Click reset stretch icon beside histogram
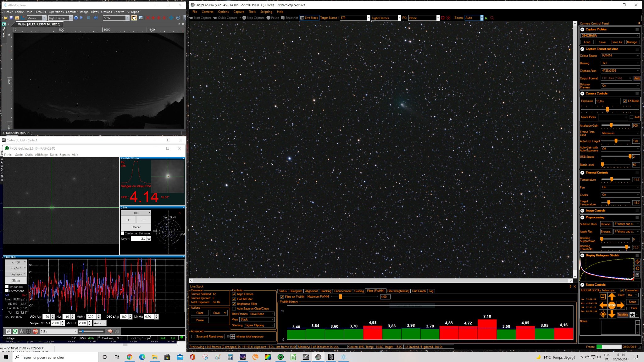The height and width of the screenshot is (362, 644). (637, 268)
